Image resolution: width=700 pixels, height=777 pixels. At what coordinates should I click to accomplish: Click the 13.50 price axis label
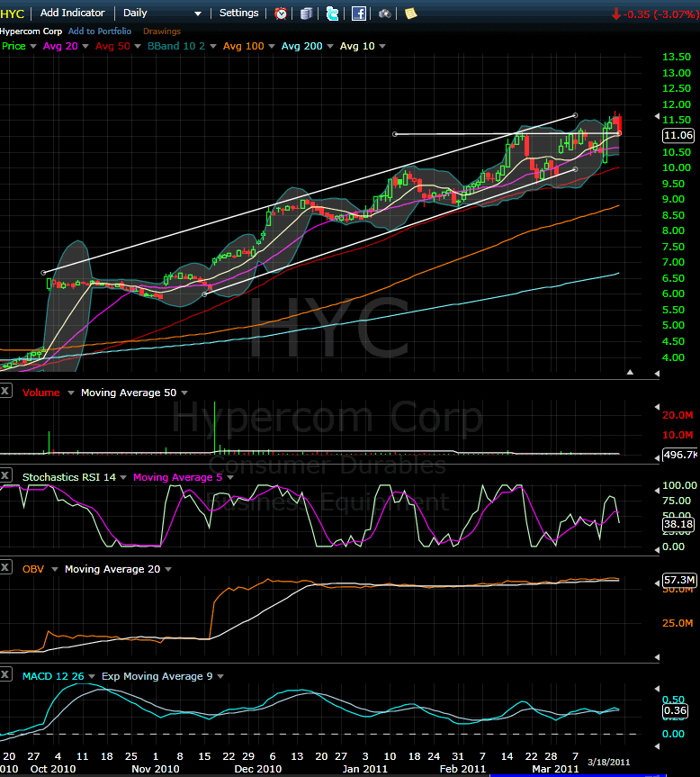pyautogui.click(x=677, y=57)
